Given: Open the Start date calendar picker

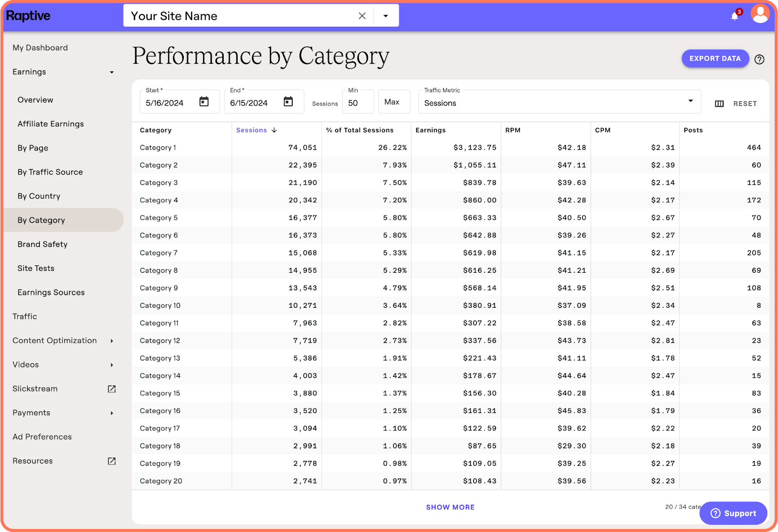Looking at the screenshot, I should [x=204, y=102].
